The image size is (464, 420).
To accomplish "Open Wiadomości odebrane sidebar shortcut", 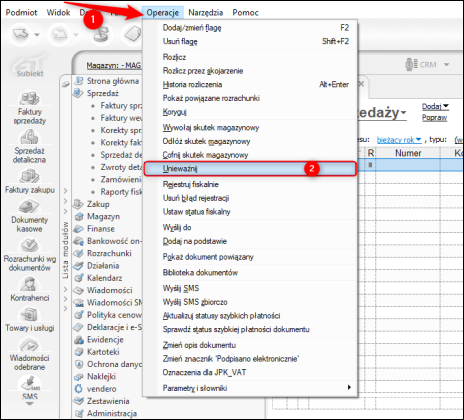I will pyautogui.click(x=29, y=354).
